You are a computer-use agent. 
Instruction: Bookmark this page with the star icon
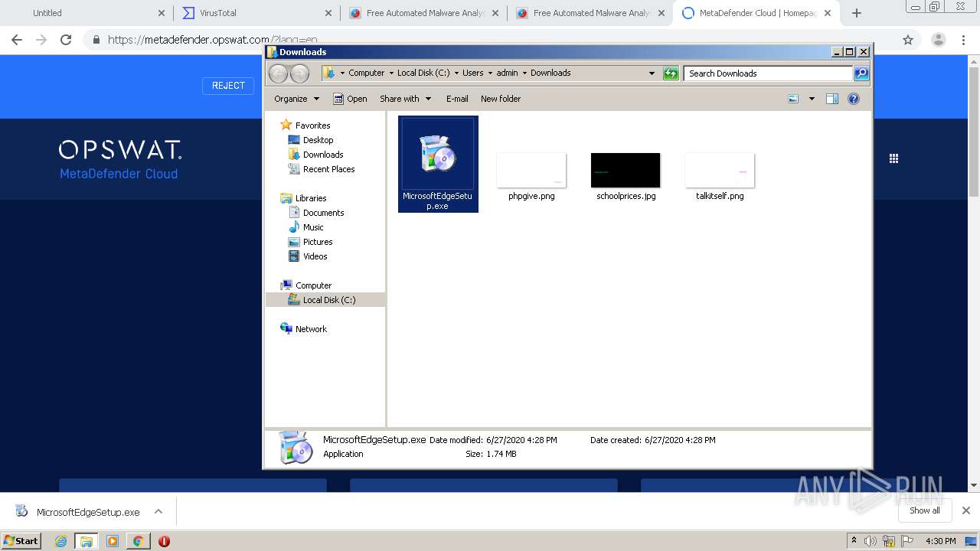click(908, 40)
